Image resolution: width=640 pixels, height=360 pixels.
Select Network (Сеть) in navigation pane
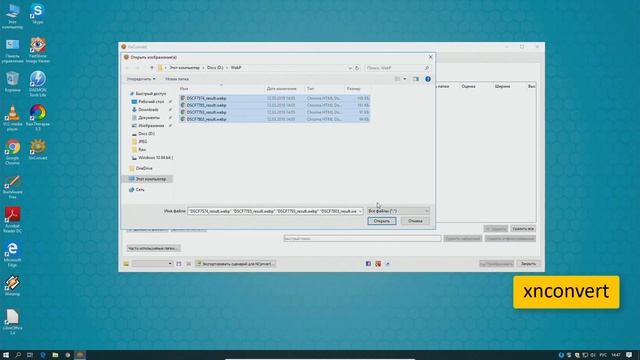click(136, 189)
